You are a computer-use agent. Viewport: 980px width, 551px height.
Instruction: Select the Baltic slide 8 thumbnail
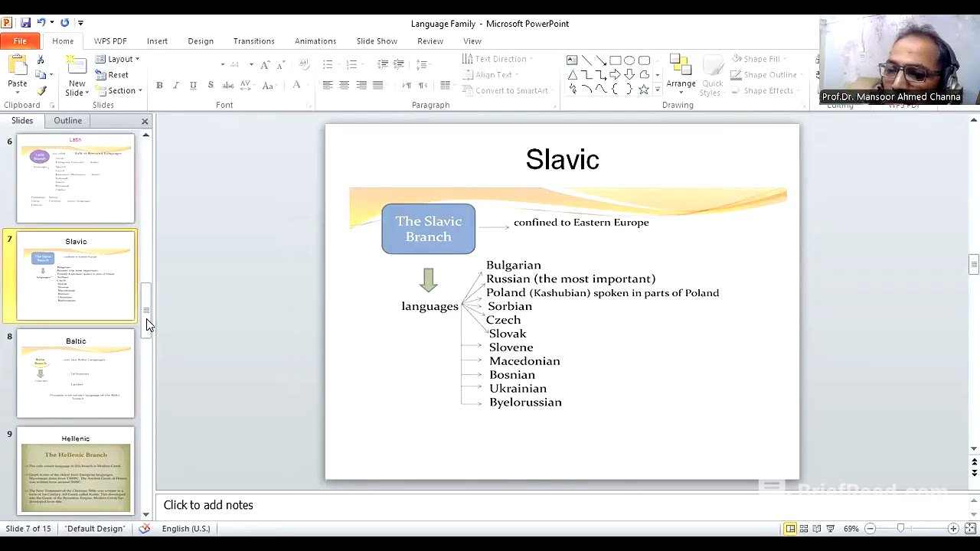click(76, 373)
